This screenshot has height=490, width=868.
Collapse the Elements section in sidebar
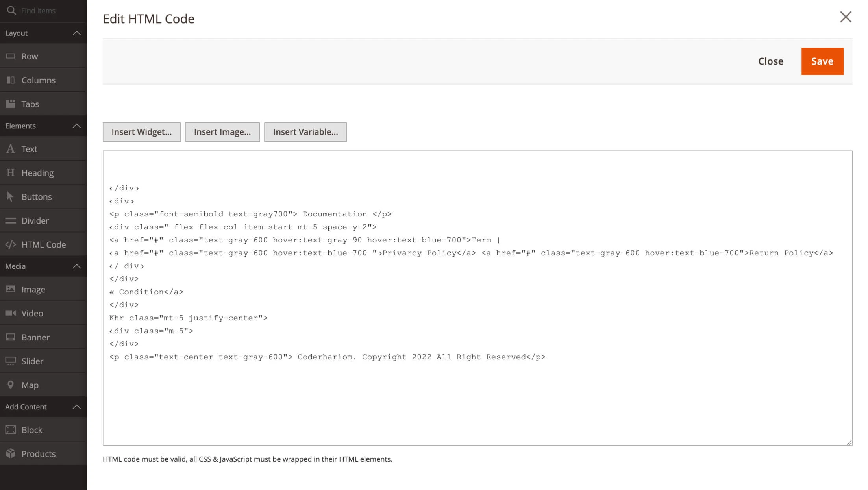coord(76,125)
